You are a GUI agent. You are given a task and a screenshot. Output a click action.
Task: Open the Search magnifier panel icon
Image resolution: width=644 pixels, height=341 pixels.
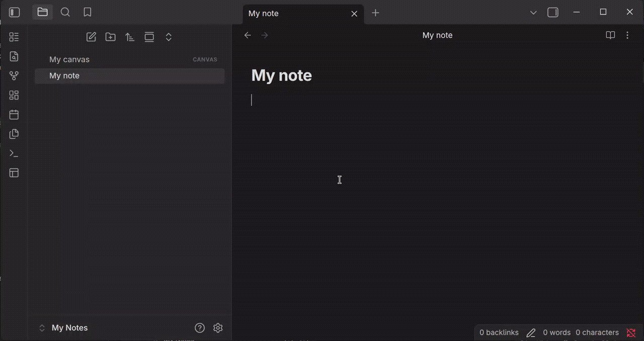(x=65, y=12)
